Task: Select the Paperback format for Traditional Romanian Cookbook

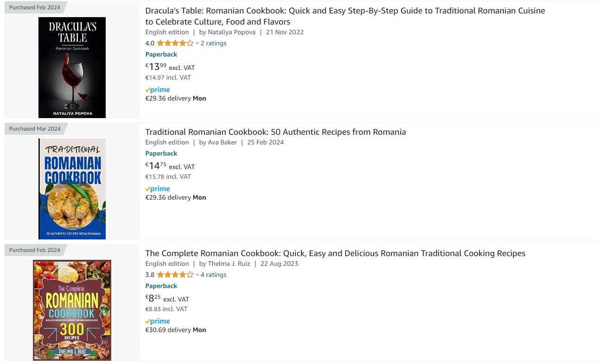Action: (161, 153)
